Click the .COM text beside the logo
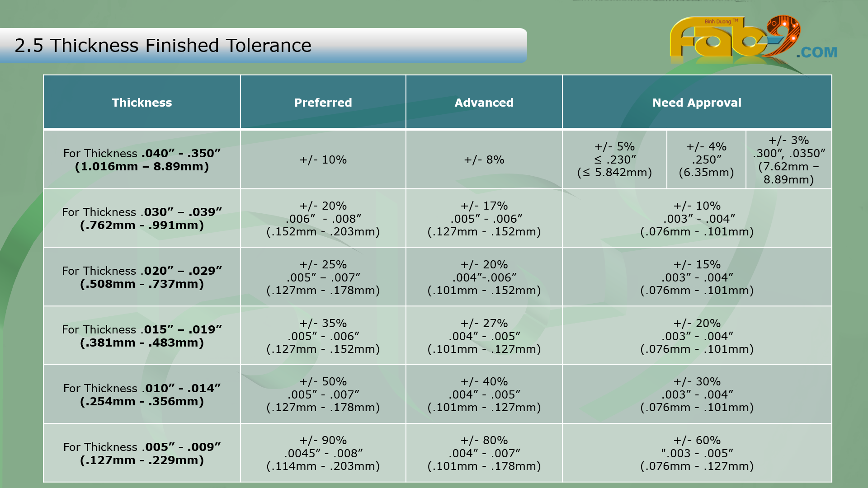This screenshot has height=488, width=868. point(816,52)
